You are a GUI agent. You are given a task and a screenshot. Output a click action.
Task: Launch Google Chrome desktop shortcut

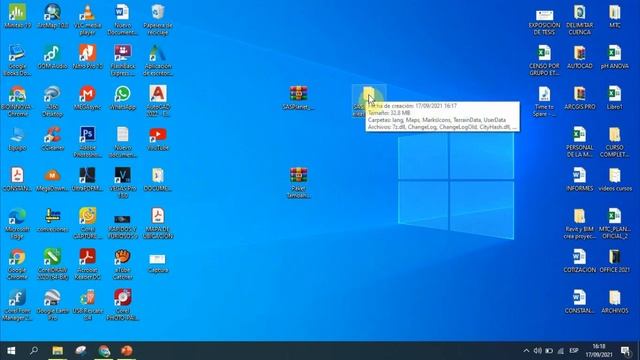point(17,264)
